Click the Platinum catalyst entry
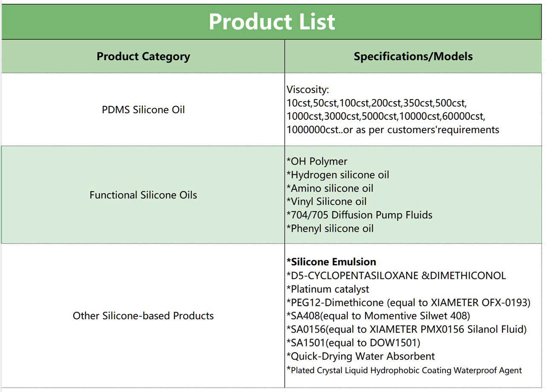This screenshot has height=392, width=546. click(x=328, y=289)
